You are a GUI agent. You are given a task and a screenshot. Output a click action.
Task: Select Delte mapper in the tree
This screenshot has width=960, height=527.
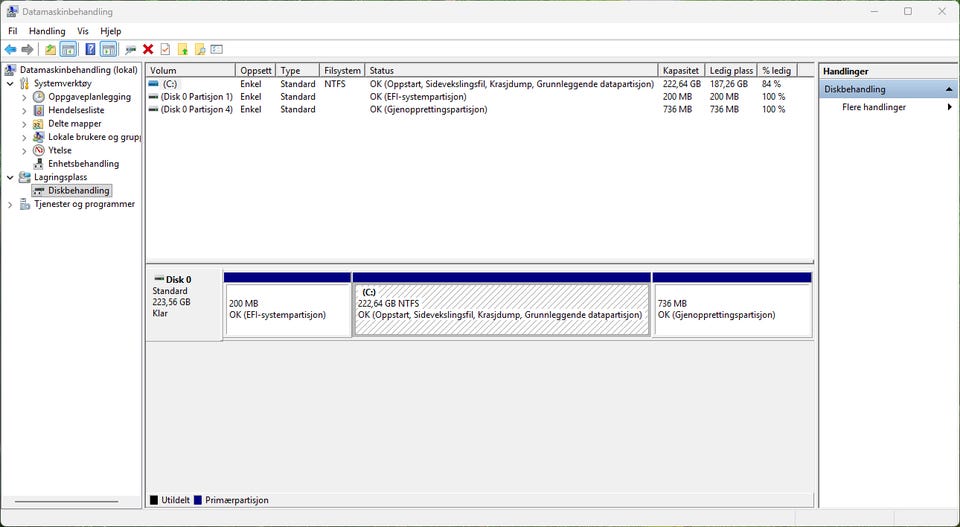[x=75, y=124]
